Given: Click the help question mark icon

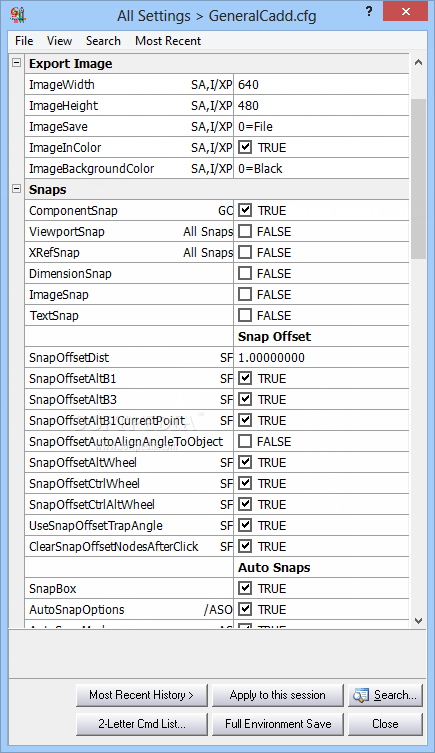Looking at the screenshot, I should click(368, 12).
